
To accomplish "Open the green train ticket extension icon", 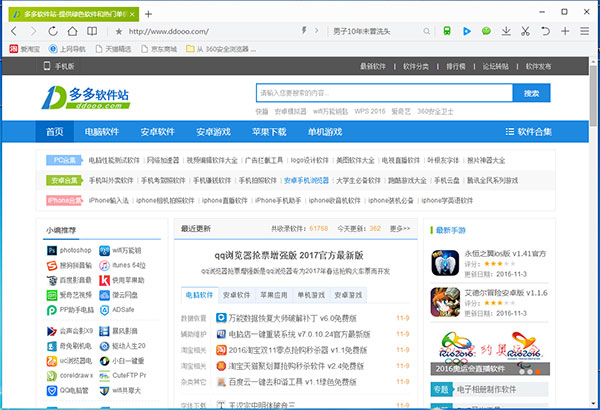I will (447, 31).
